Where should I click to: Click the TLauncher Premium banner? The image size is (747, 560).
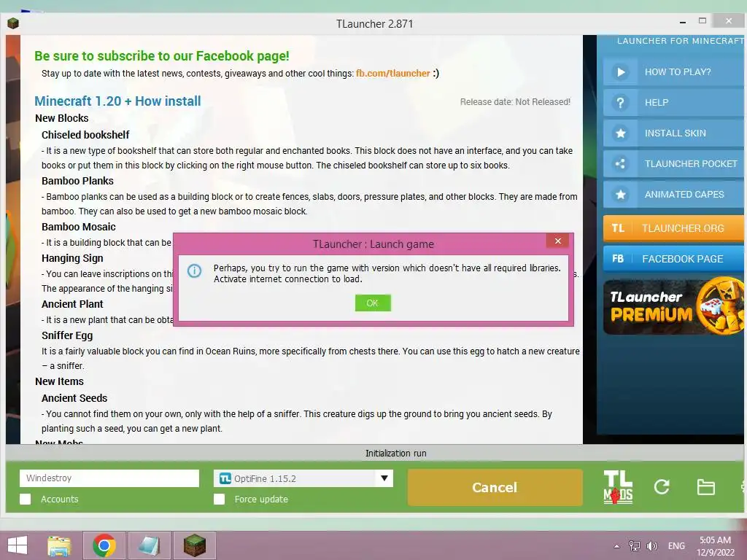[x=673, y=306]
